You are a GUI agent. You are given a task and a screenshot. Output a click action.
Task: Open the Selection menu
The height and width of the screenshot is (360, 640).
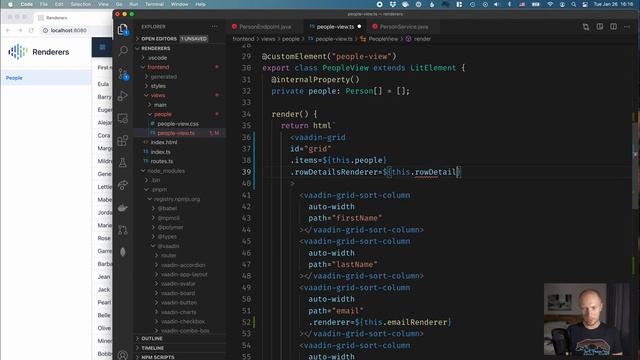click(x=80, y=4)
